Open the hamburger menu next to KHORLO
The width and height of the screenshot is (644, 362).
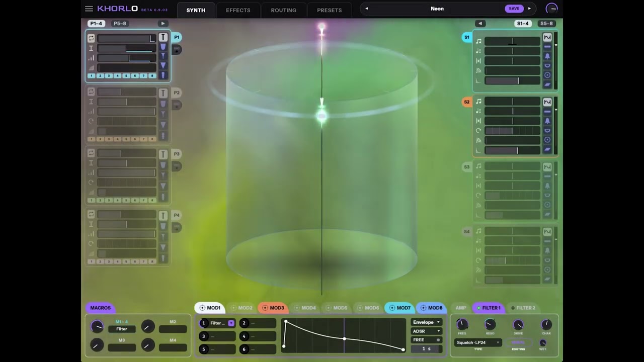pos(89,9)
